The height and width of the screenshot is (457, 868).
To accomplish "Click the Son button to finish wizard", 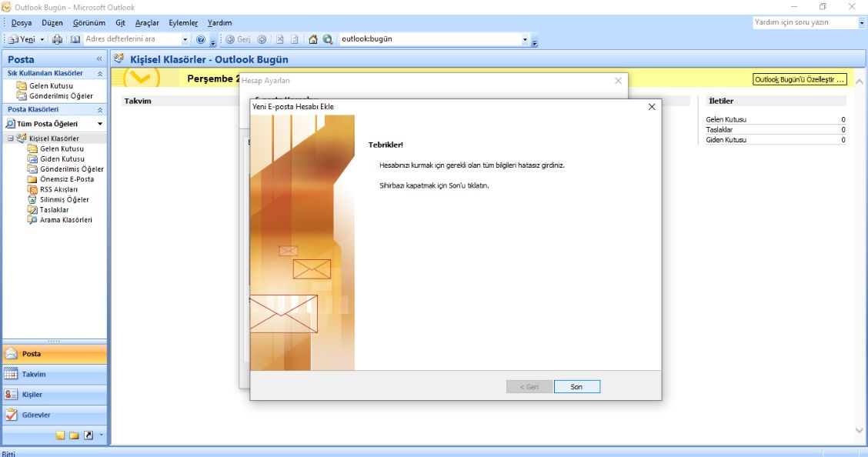I will coord(576,387).
